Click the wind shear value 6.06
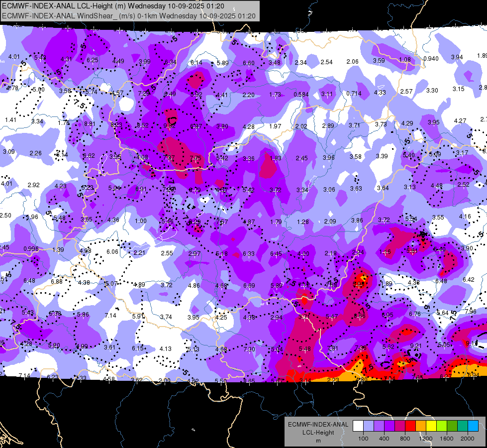This screenshot has height=448, width=487. [112, 251]
